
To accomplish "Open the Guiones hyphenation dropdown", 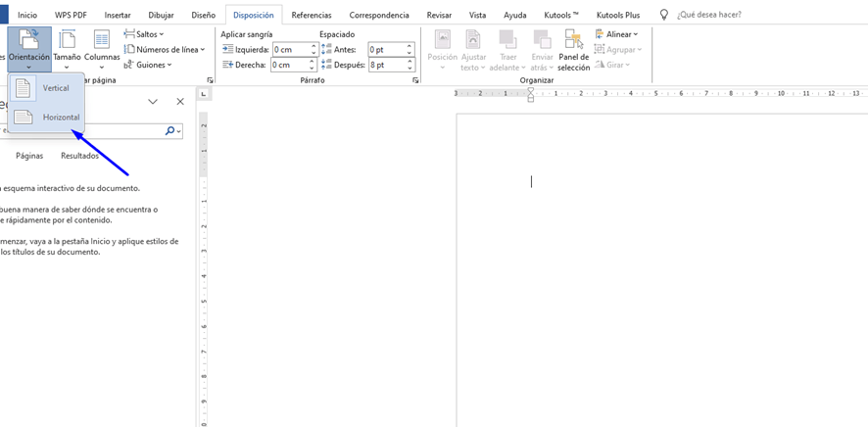I will click(147, 65).
